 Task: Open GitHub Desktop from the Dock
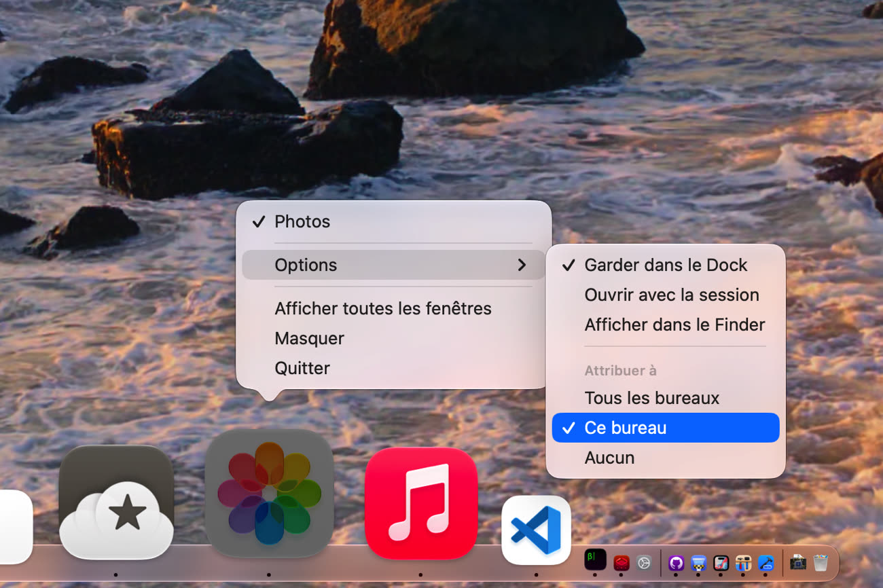(x=676, y=563)
